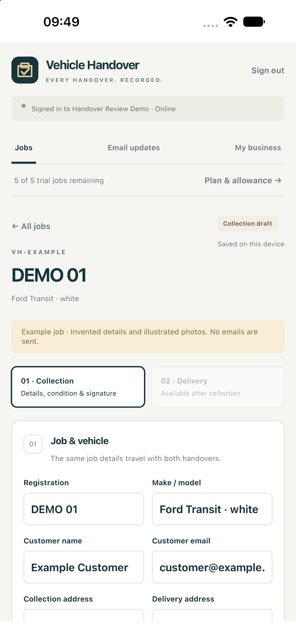Screen dimensions: 296x644
Task: Open the Email updates tab
Action: [134, 148]
